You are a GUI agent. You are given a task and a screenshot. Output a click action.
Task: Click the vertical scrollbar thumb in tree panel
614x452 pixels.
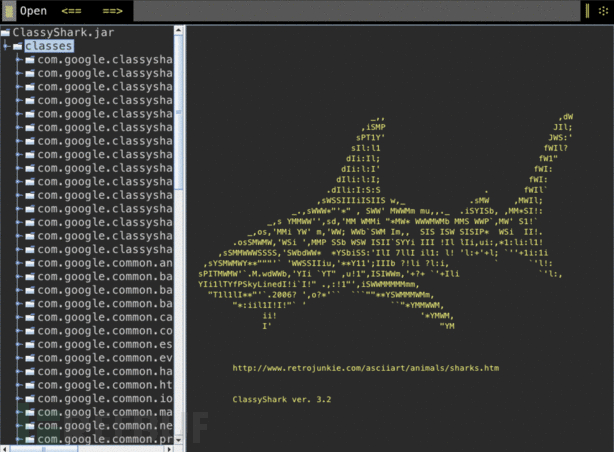(178, 112)
